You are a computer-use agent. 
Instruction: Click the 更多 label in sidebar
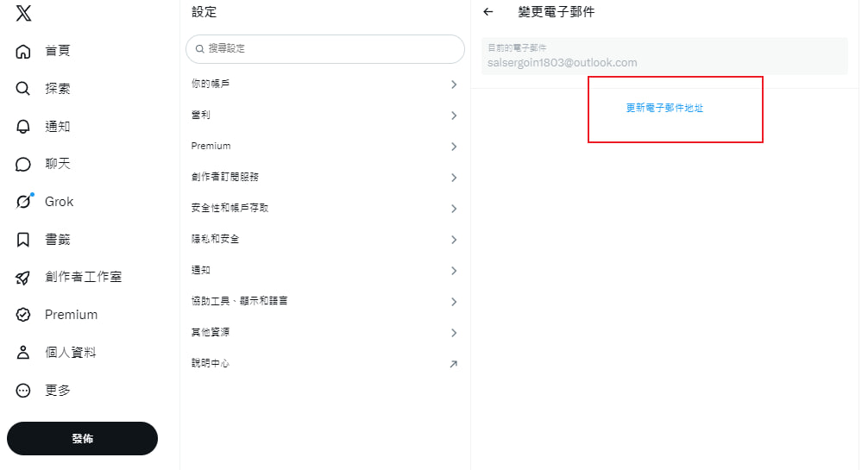pyautogui.click(x=58, y=391)
